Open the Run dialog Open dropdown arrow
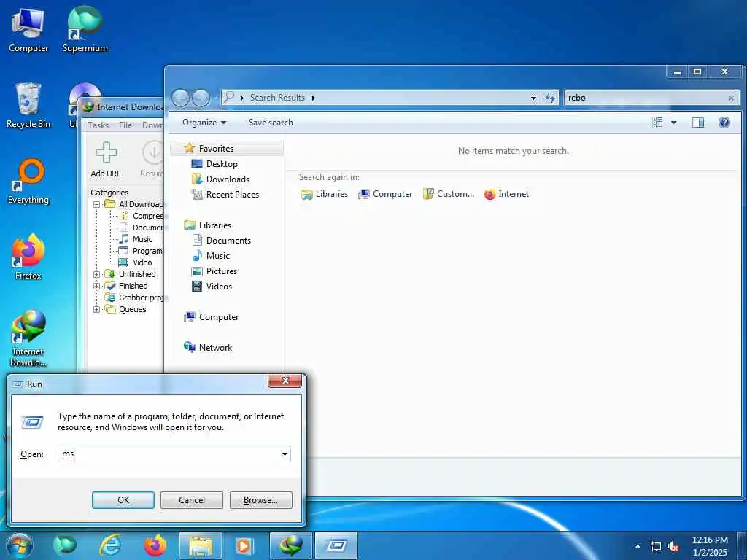 click(285, 454)
